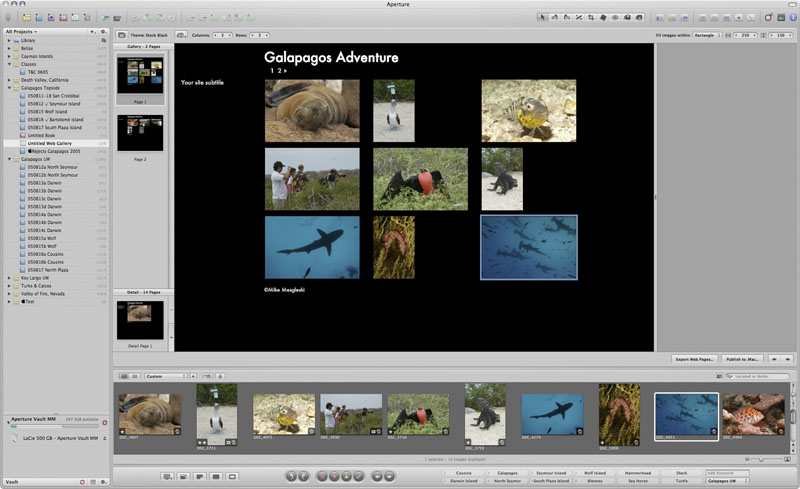The width and height of the screenshot is (800, 489).
Task: Toggle the Galapagos keyword button
Action: click(x=508, y=472)
